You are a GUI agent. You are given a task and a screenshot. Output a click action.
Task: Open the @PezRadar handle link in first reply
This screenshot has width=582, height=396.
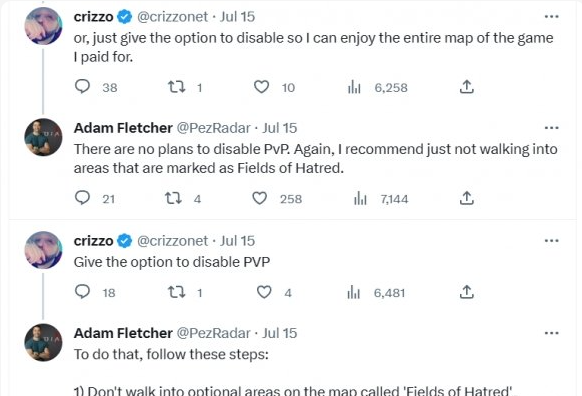coord(213,128)
